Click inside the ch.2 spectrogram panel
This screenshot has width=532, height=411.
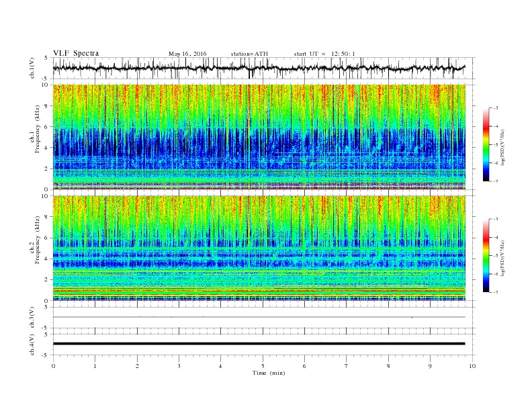(x=259, y=248)
